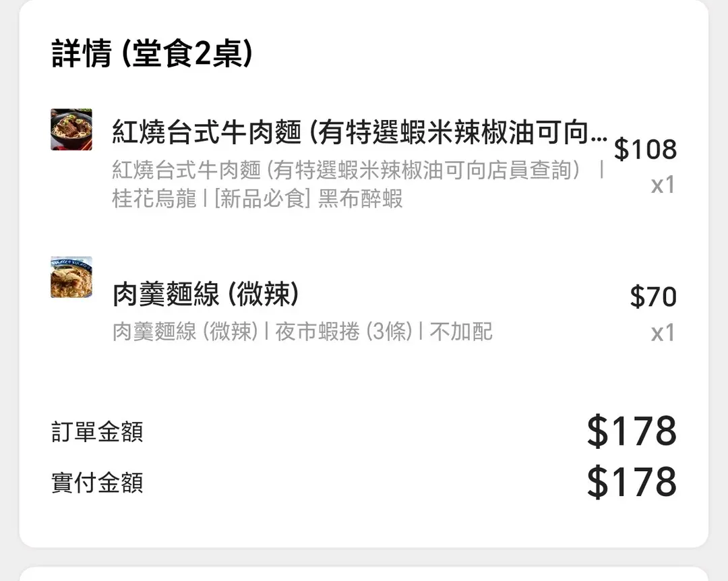The image size is (728, 581).
Task: Tap the x1 quantity under $70
Action: [x=663, y=332]
